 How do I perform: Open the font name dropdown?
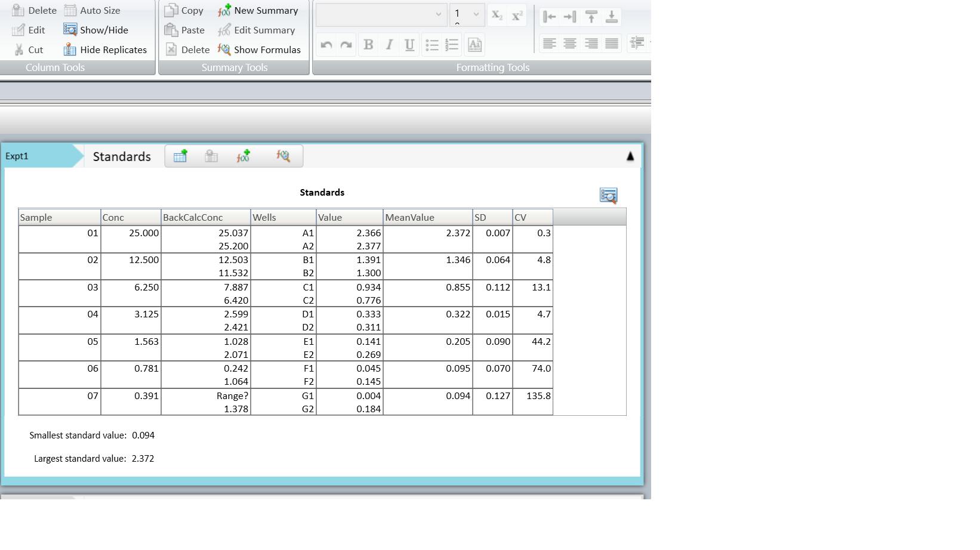381,14
